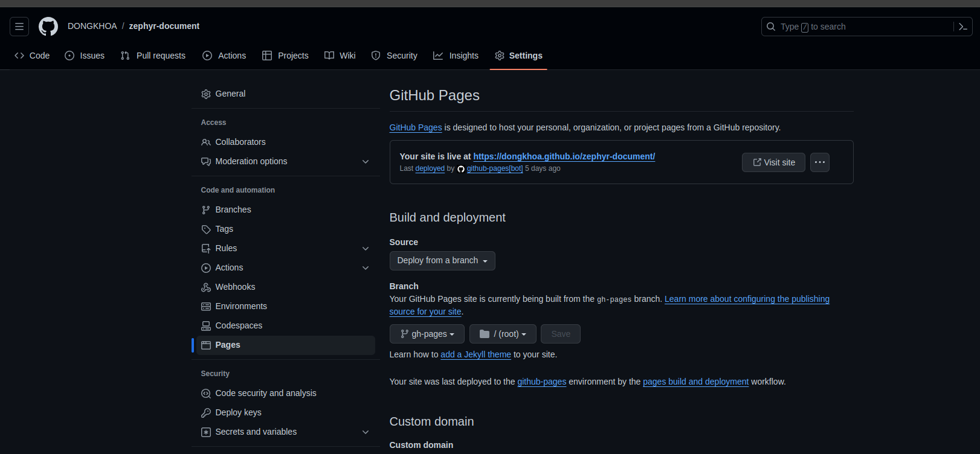This screenshot has height=454, width=980.
Task: Click the Octocat icon next to github-pages[bot]
Action: pyautogui.click(x=461, y=169)
